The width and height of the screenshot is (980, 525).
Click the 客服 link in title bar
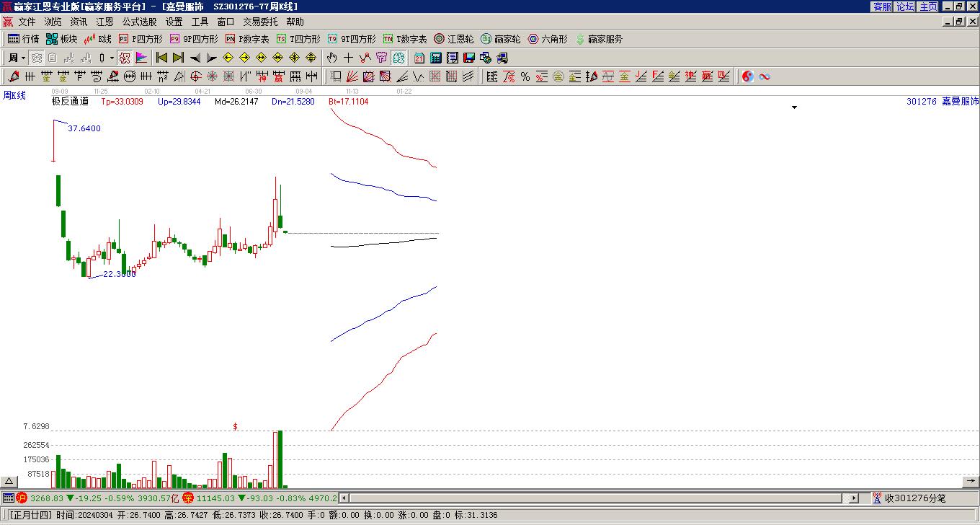pyautogui.click(x=882, y=6)
